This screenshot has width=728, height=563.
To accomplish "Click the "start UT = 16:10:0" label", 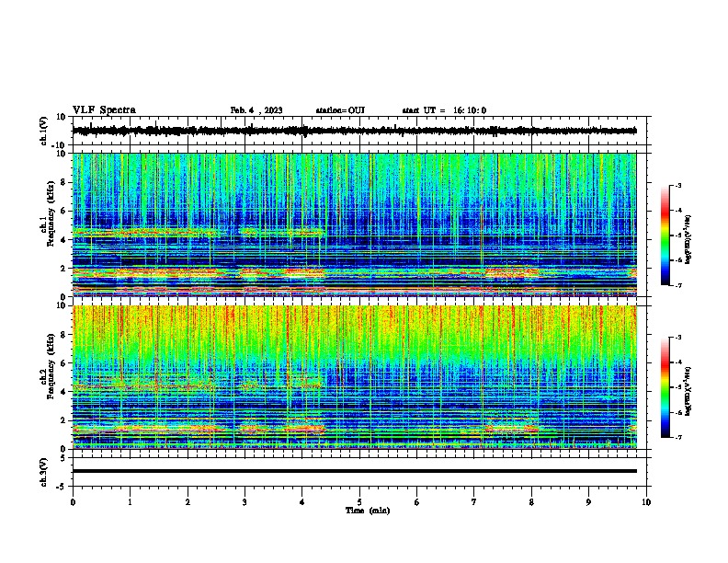I will (444, 110).
